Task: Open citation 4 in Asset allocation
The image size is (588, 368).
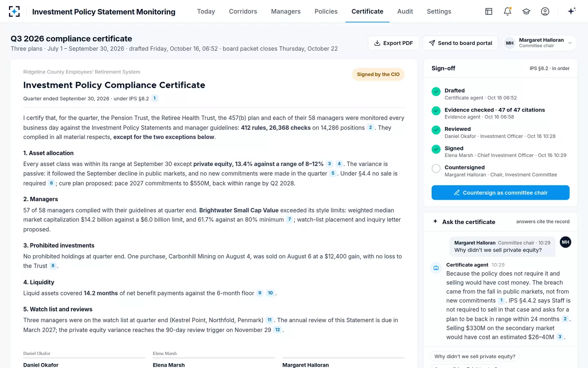Action: 339,164
